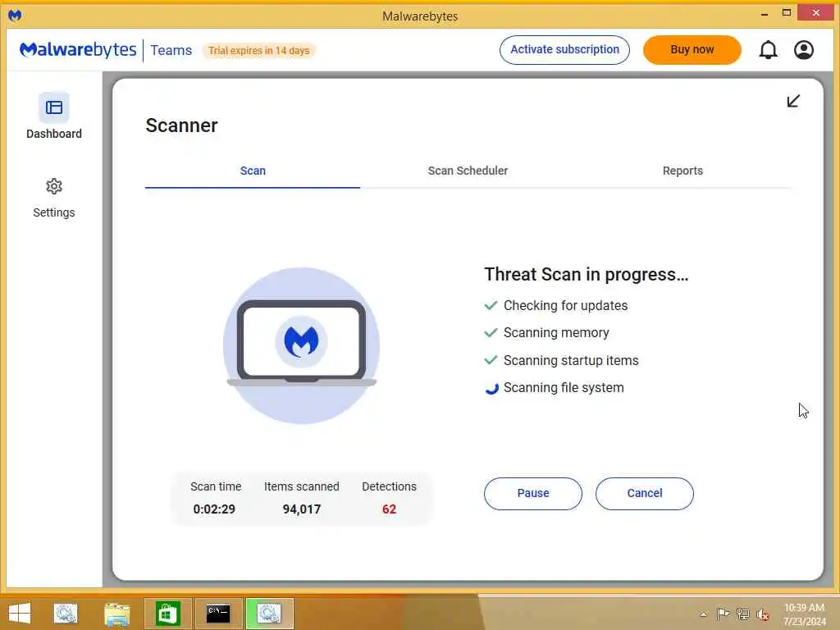Open the Action Center flag tray icon
This screenshot has width=840, height=630.
(x=723, y=614)
